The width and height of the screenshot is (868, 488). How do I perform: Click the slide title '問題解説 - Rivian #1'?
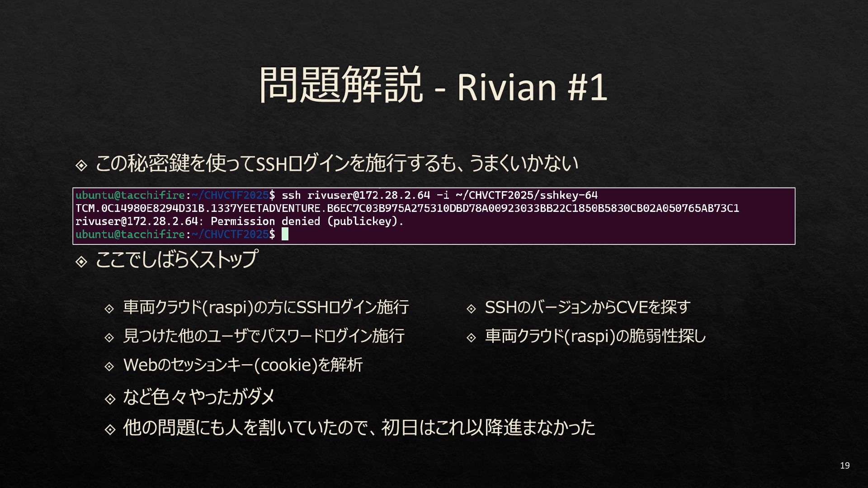[433, 85]
